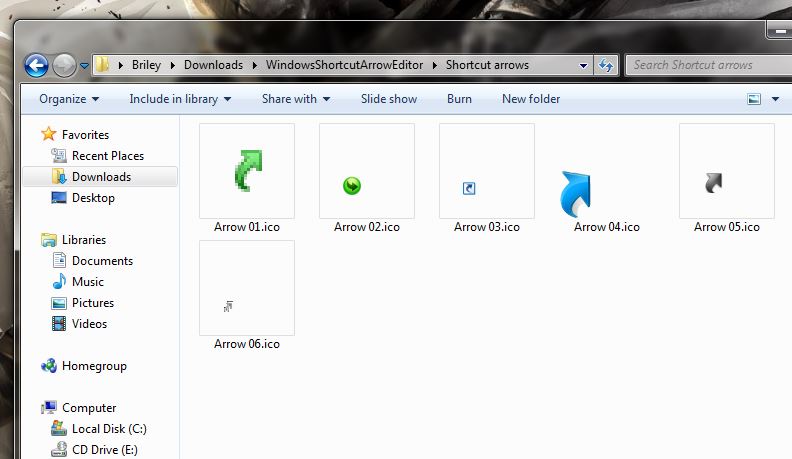Click the file name Arrow 02.ico

(367, 227)
